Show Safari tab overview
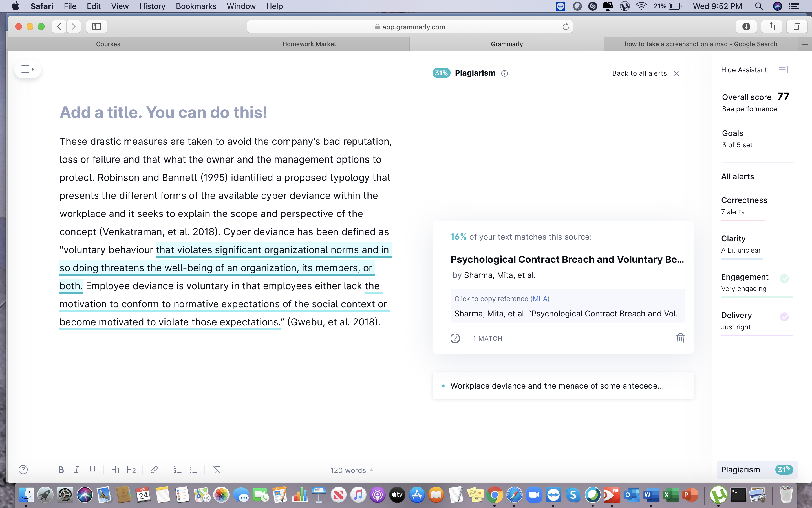 pyautogui.click(x=797, y=27)
